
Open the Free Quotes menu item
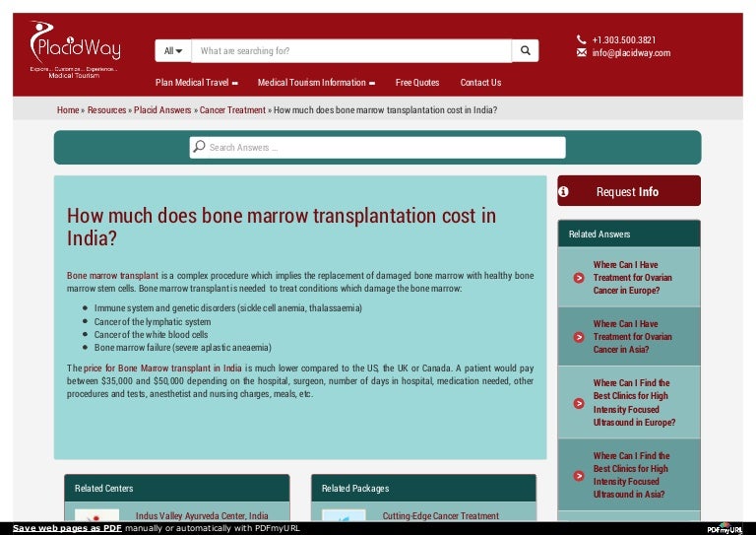[417, 83]
